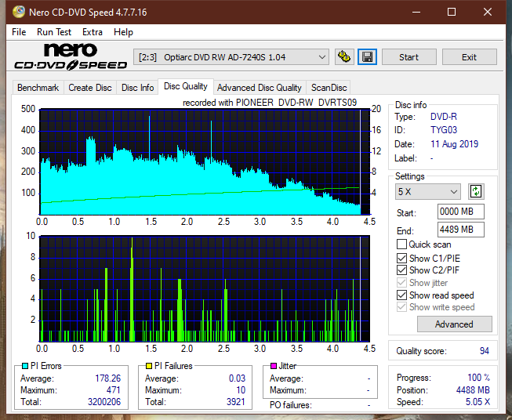Close the Nero CD-DVD Speed window
Image resolution: width=512 pixels, height=420 pixels.
[x=488, y=12]
